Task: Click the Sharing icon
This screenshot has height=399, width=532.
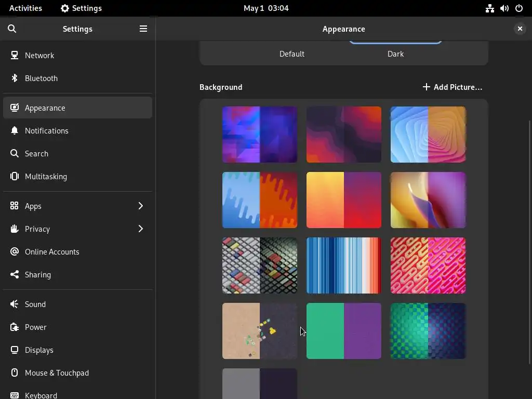Action: point(14,274)
